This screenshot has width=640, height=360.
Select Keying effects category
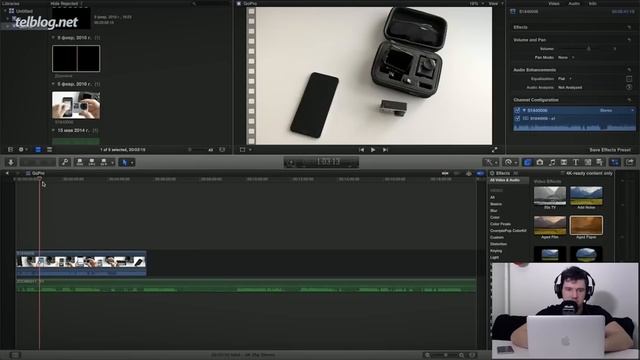[496, 251]
